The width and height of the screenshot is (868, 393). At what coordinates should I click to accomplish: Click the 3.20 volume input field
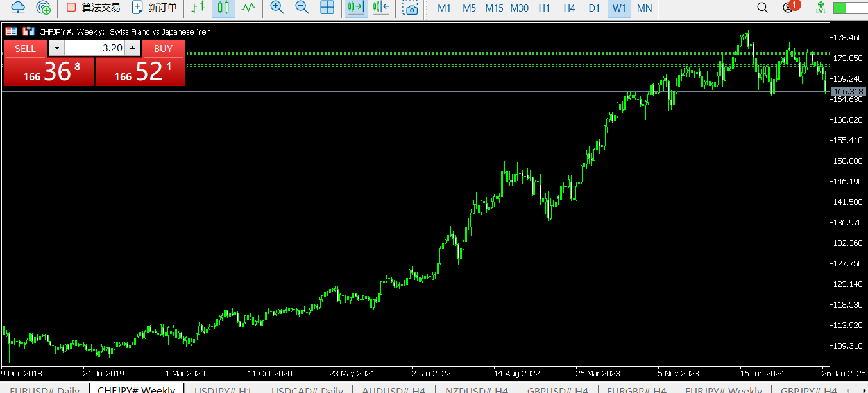(x=94, y=48)
